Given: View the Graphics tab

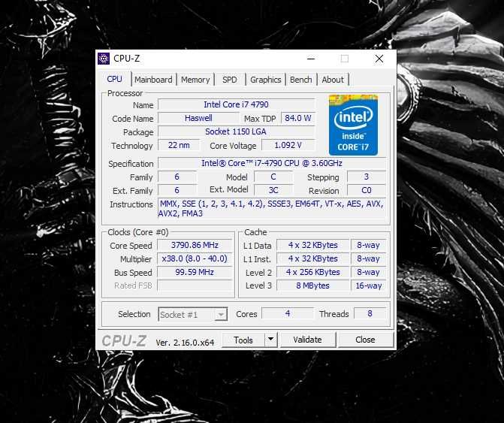Looking at the screenshot, I should pyautogui.click(x=265, y=80).
